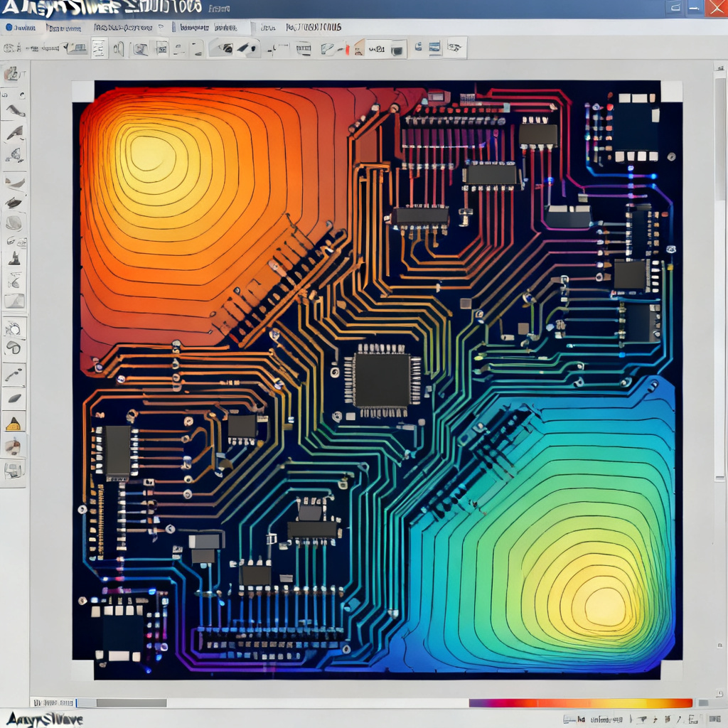Select the diagonal line connector tool in left palette
The image size is (728, 728).
pos(14,375)
